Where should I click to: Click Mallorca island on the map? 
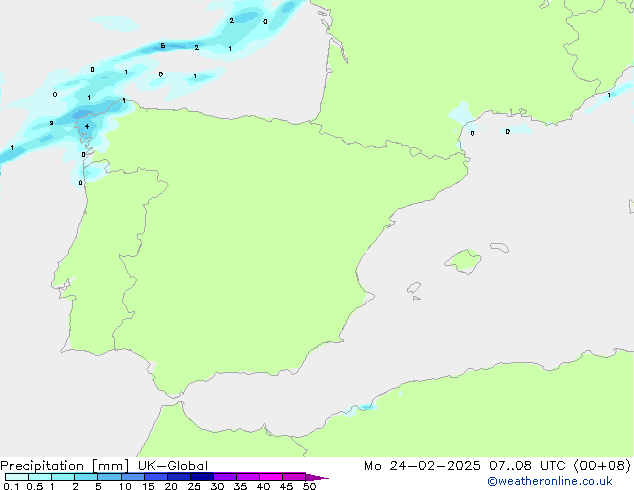[463, 262]
